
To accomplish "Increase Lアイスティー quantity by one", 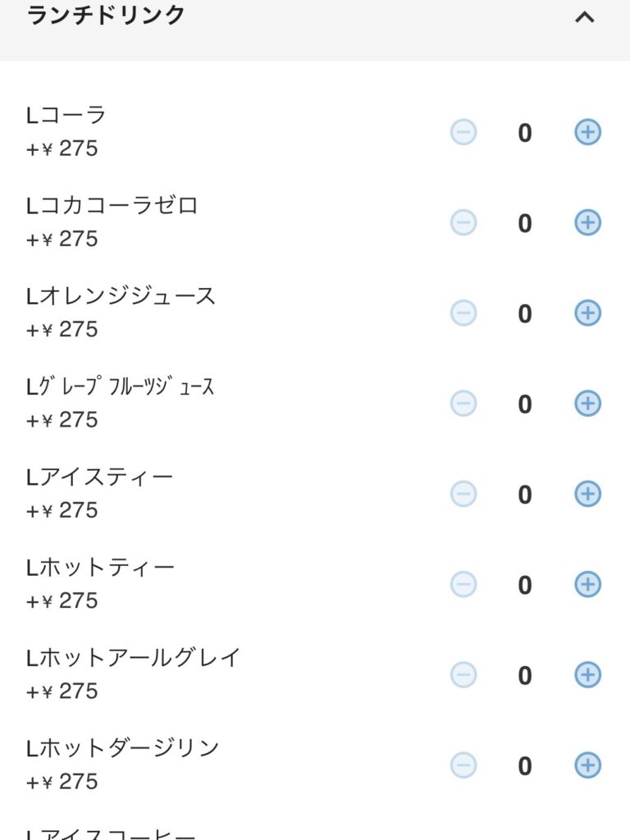I will click(x=587, y=494).
